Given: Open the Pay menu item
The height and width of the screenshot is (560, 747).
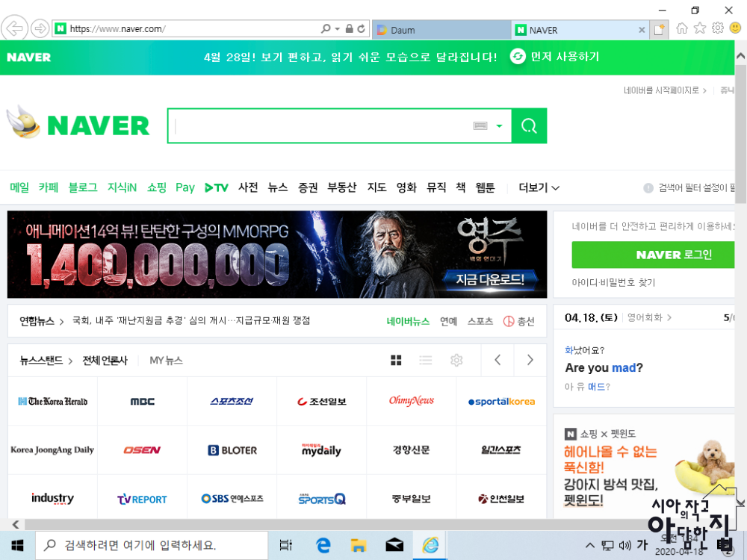Looking at the screenshot, I should pyautogui.click(x=185, y=187).
